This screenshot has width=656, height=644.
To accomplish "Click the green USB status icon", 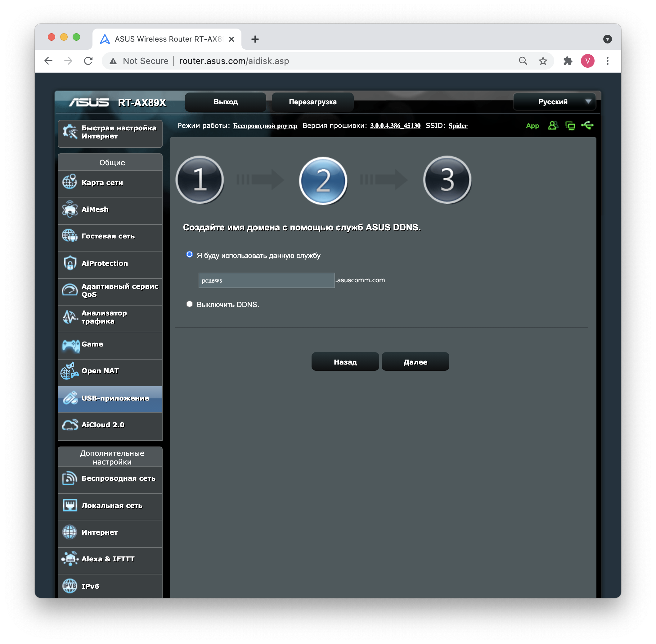I will (x=587, y=125).
